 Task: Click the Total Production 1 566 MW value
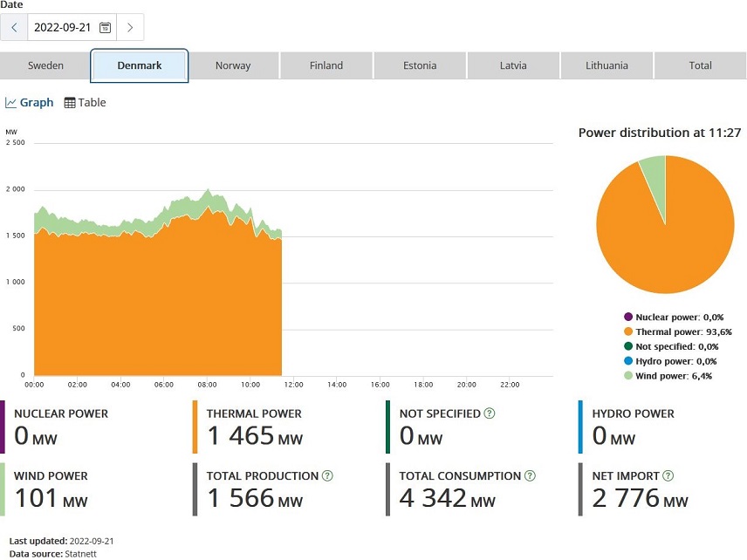[x=255, y=498]
